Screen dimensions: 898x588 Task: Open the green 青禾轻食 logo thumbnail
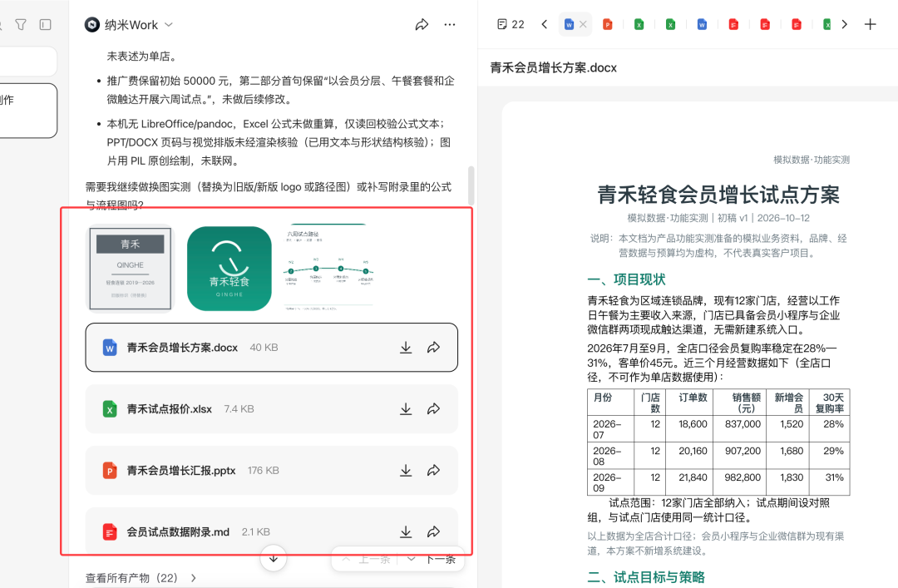pyautogui.click(x=229, y=269)
